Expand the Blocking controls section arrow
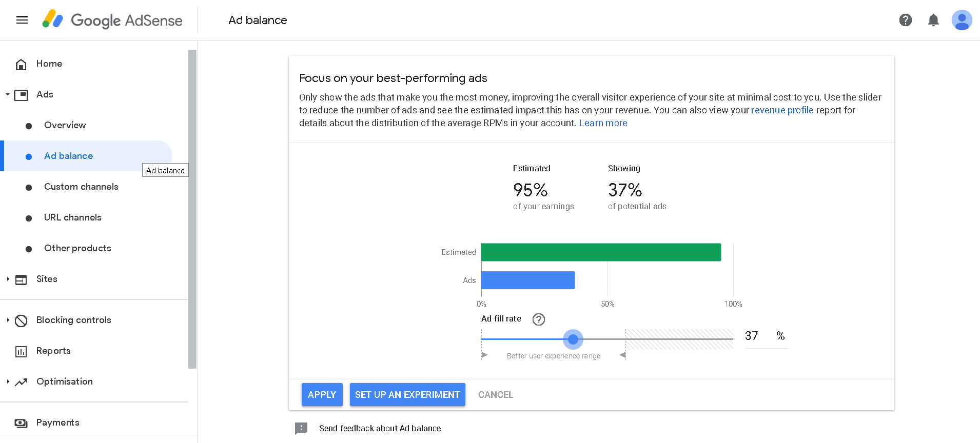980x443 pixels. pos(8,320)
